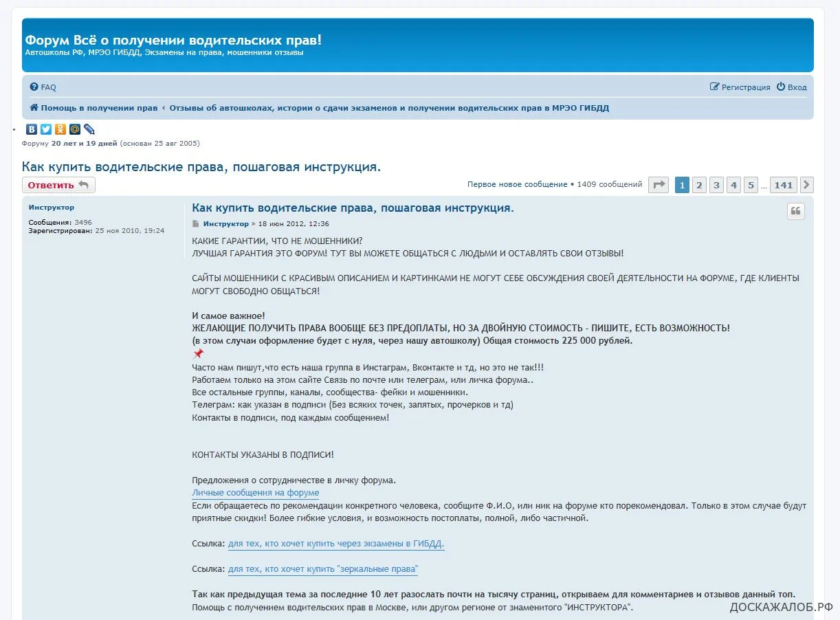Click the orange Odnoklassniki share icon
Image resolution: width=840 pixels, height=620 pixels.
pos(60,129)
